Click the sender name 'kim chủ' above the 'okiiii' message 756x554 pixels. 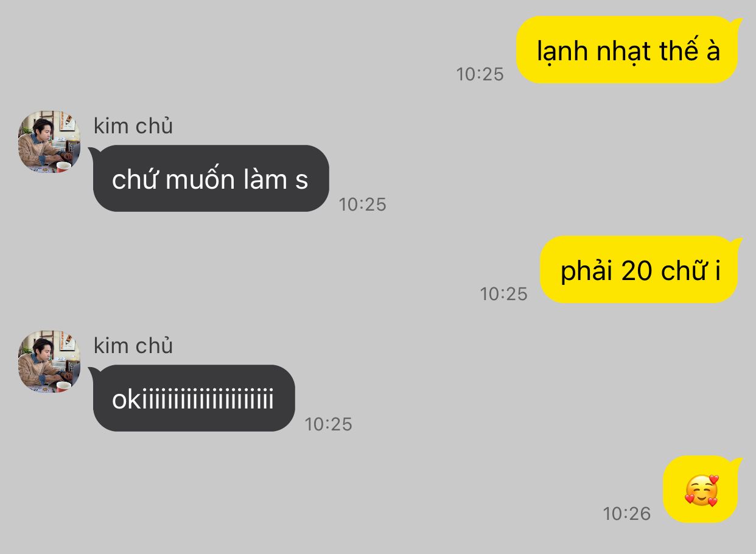point(133,346)
